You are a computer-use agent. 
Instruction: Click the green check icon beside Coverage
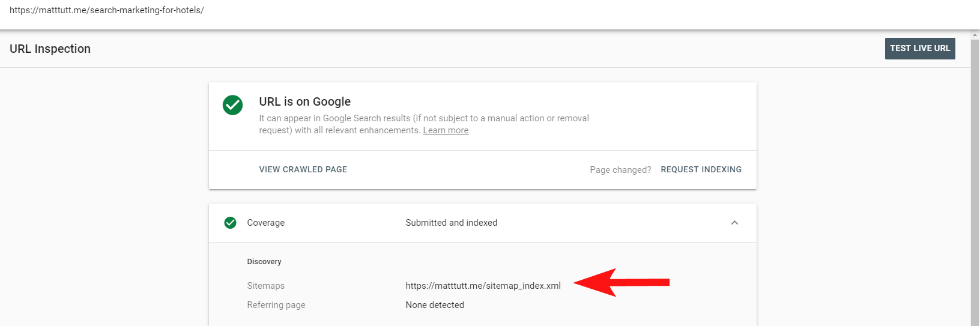point(230,223)
